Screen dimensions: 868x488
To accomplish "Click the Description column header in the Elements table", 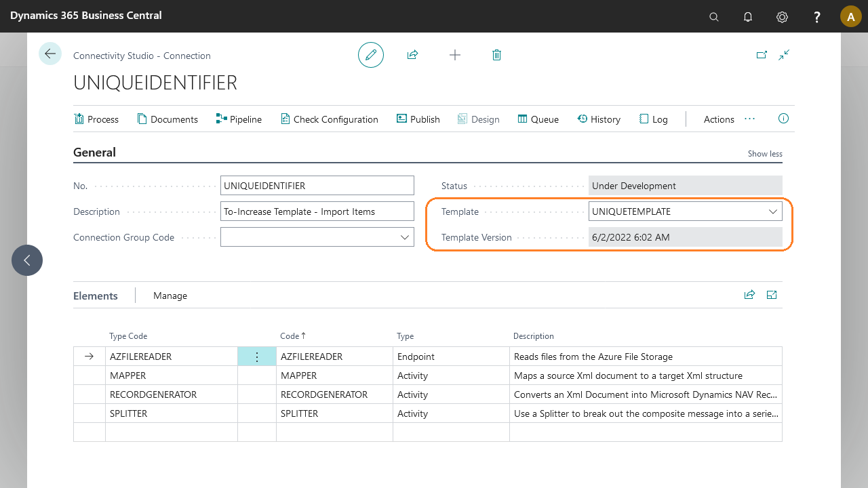I will coord(534,336).
